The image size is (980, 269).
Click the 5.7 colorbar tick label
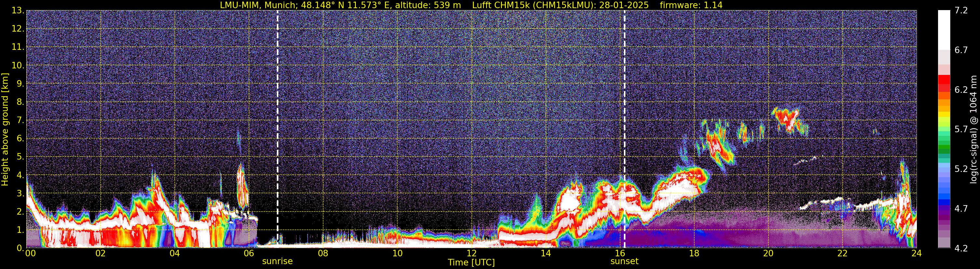961,130
